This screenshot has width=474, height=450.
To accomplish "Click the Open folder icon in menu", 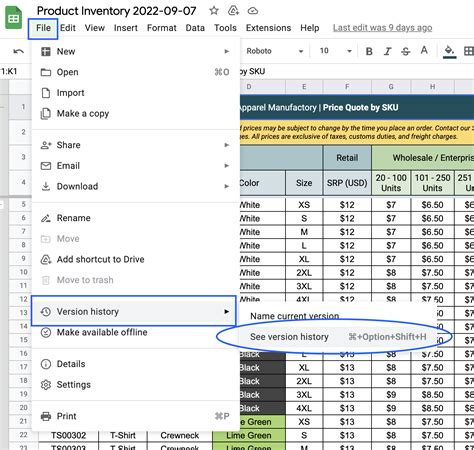I will [x=46, y=72].
